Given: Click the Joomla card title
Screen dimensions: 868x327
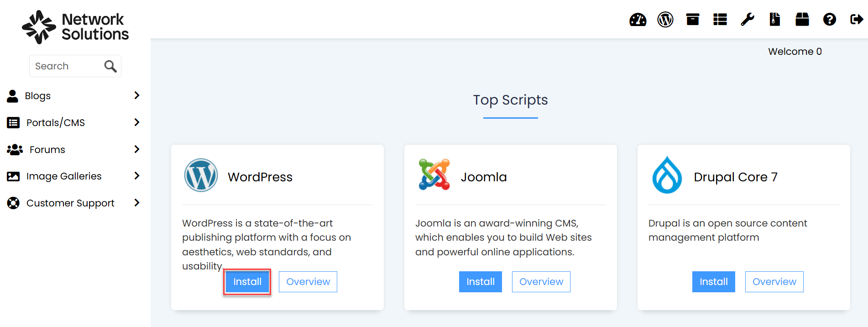Looking at the screenshot, I should (x=484, y=177).
